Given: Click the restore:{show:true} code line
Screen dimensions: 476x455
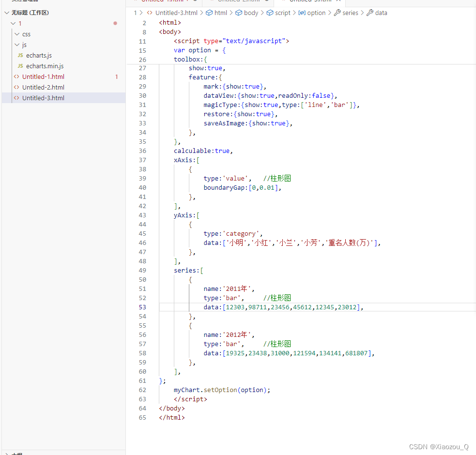Looking at the screenshot, I should 241,114.
